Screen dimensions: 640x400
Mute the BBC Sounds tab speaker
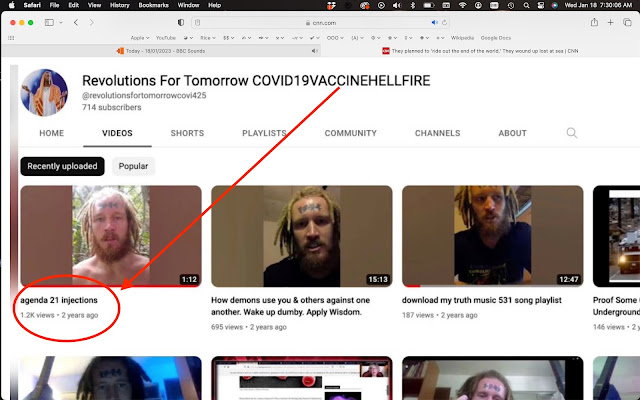coord(314,51)
